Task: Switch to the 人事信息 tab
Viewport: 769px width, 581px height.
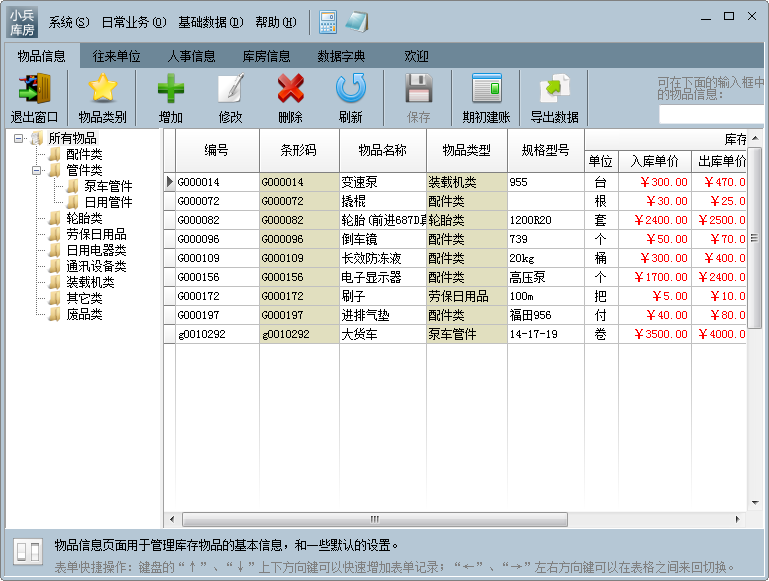Action: click(191, 56)
